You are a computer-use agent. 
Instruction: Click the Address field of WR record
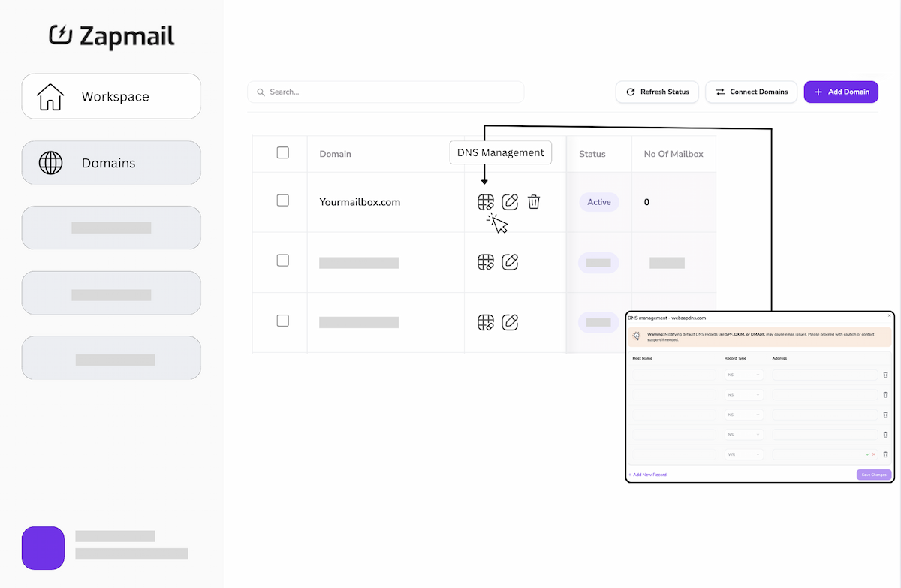[x=825, y=454]
